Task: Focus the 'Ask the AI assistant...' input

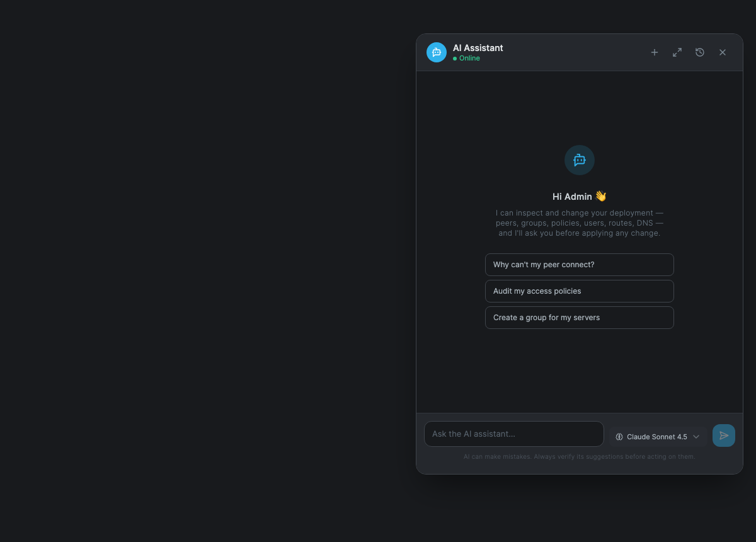Action: point(514,434)
